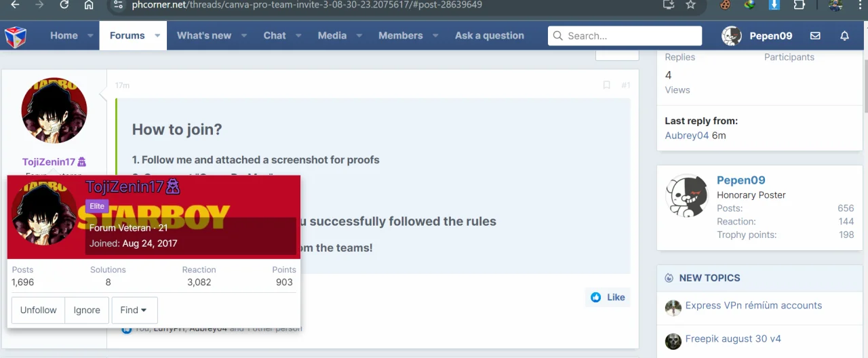View site information icon in address bar
This screenshot has height=358, width=868.
[x=118, y=5]
